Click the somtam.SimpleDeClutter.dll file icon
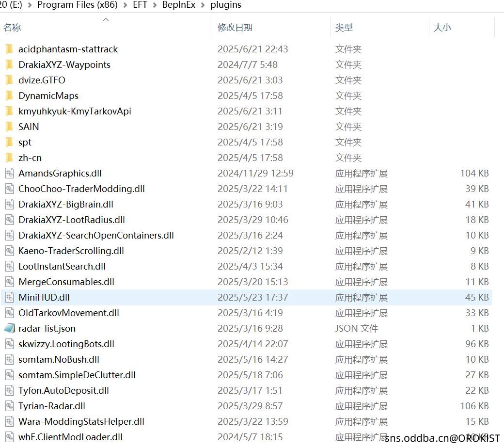This screenshot has width=504, height=448. pos(10,375)
